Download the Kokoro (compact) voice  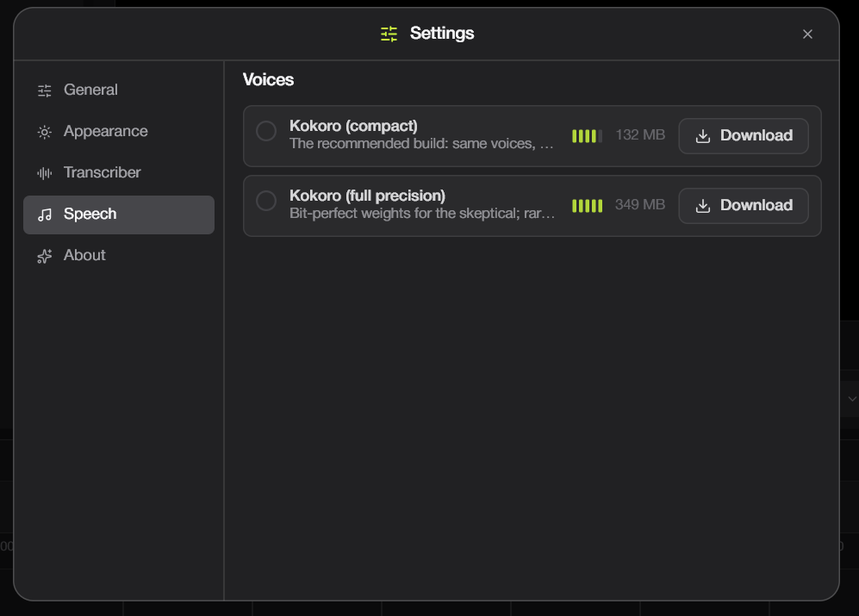[744, 136]
